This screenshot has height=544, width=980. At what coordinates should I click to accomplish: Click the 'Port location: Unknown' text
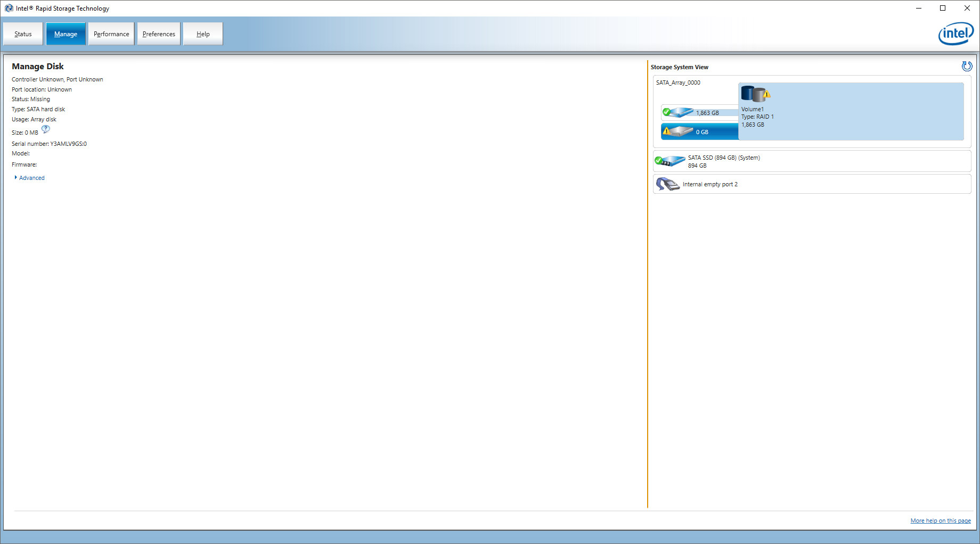click(42, 89)
